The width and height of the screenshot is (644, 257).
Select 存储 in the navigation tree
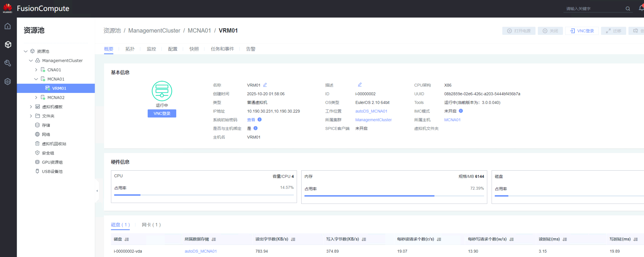coord(46,125)
